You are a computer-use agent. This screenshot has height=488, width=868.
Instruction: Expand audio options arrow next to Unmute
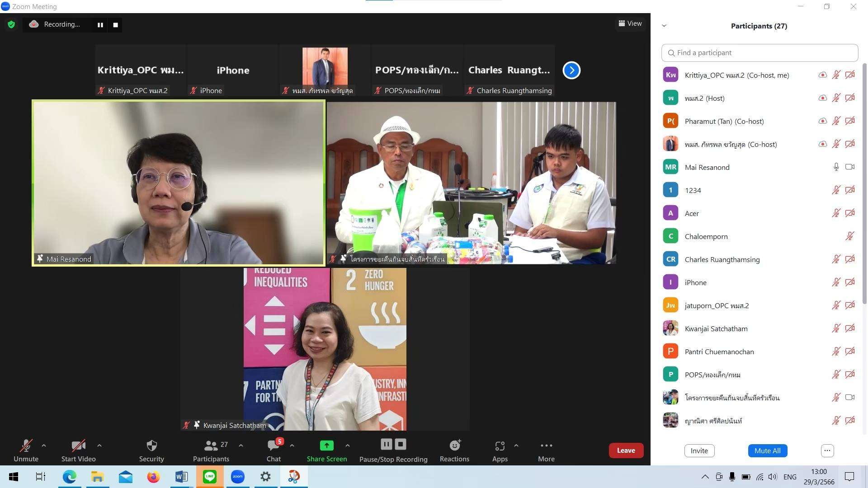(x=44, y=446)
